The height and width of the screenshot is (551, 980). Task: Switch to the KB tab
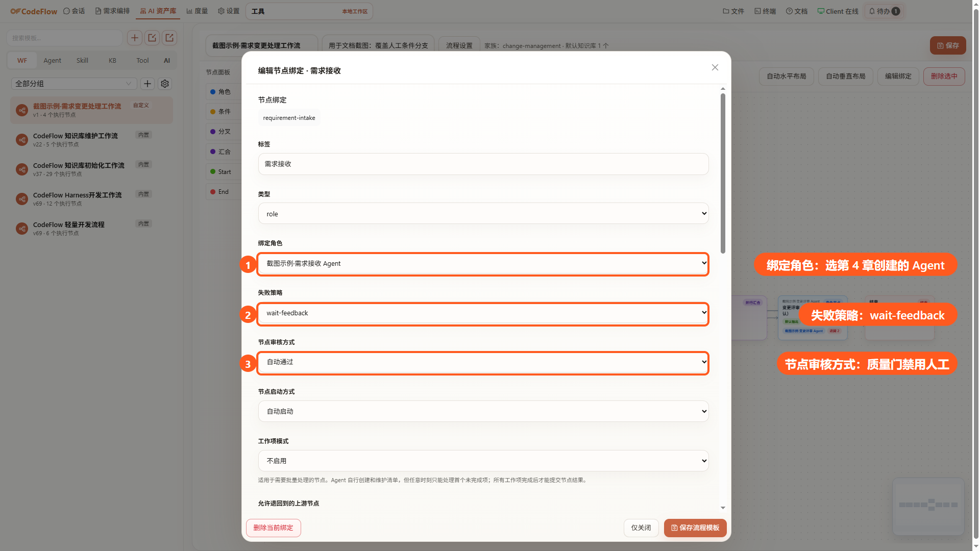pos(112,60)
